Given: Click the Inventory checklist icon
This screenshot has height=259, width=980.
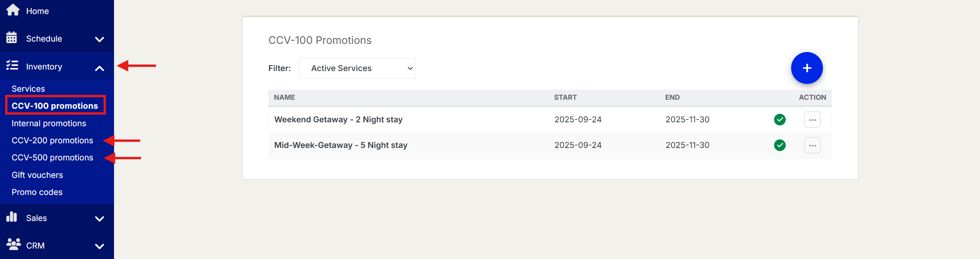Looking at the screenshot, I should click(12, 65).
